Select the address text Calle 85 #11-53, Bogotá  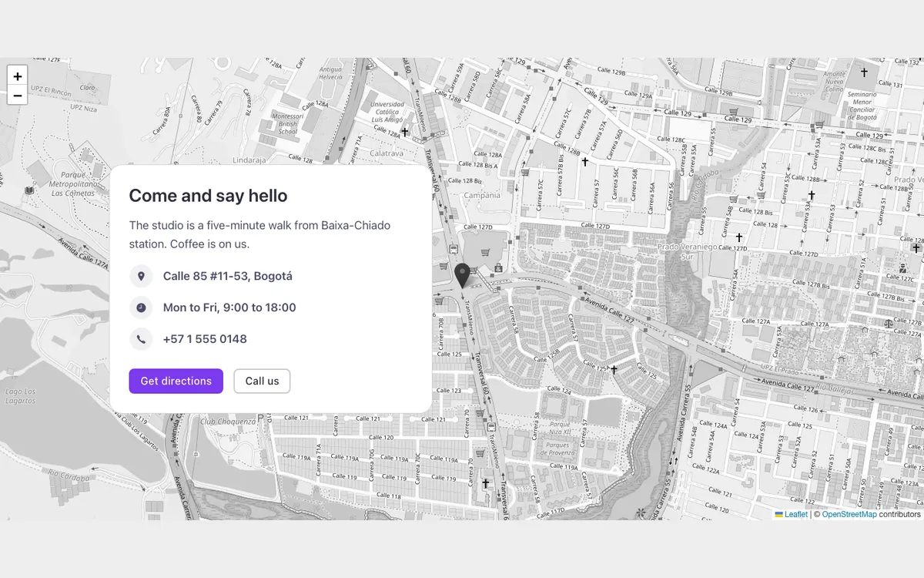228,276
